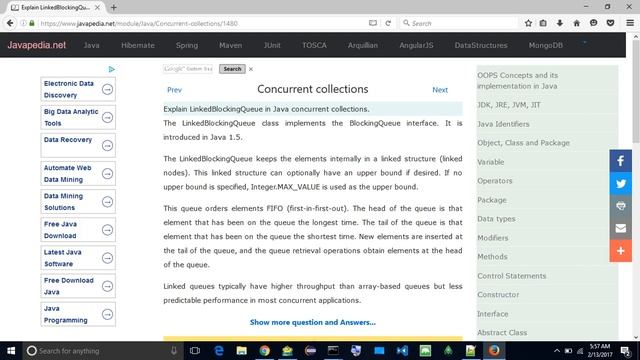The image size is (640, 360).
Task: Open Latest Java Software ad
Action: tap(78, 258)
